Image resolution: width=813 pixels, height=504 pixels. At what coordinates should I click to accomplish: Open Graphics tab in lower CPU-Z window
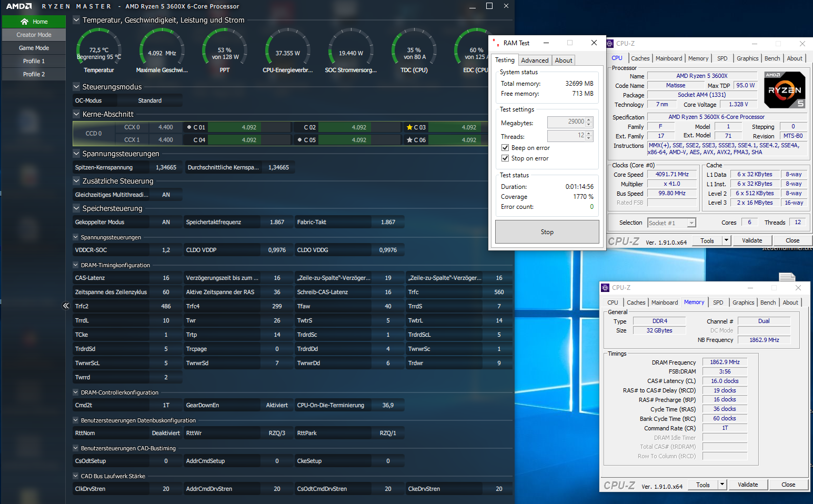(743, 303)
